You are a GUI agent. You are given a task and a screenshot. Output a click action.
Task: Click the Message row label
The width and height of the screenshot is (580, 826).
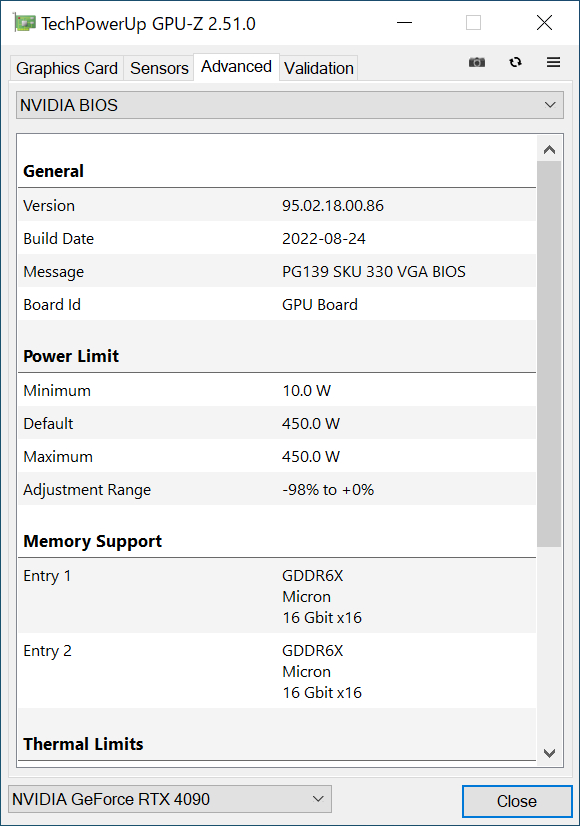point(54,272)
